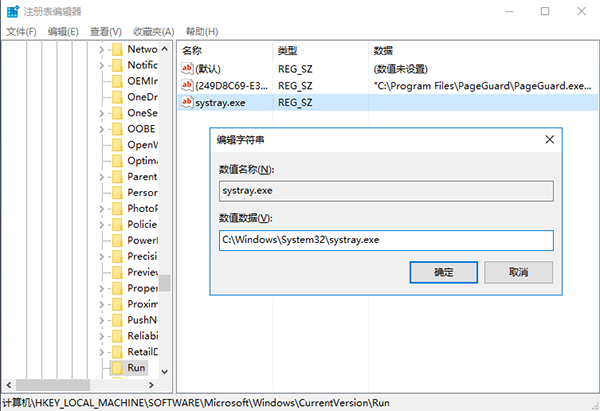Open the 查看(V) menu
This screenshot has width=600, height=411.
106,32
